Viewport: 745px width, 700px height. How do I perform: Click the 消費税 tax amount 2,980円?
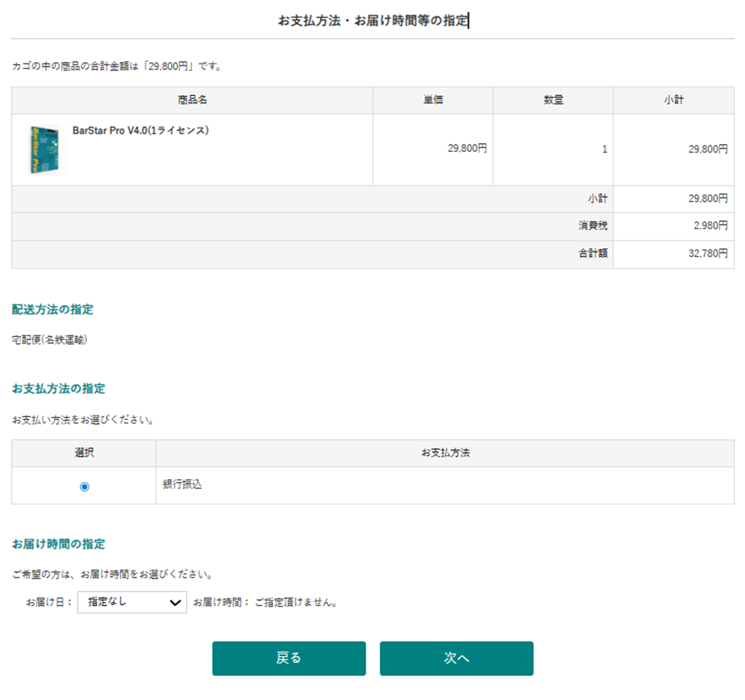tap(710, 226)
